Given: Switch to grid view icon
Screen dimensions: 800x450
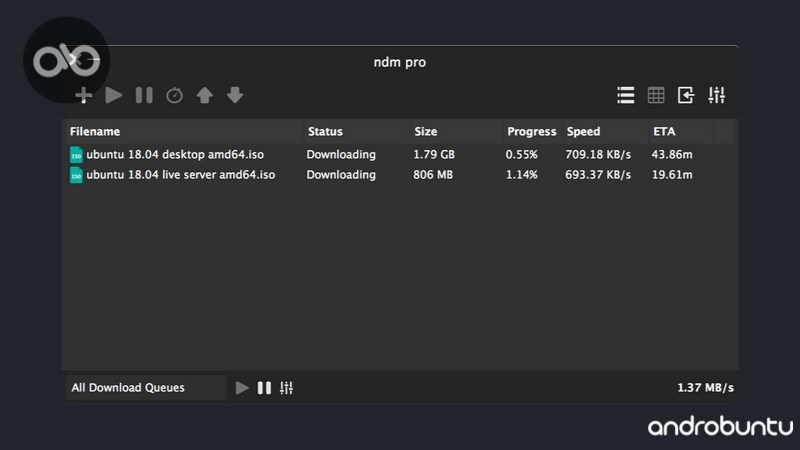Looking at the screenshot, I should pyautogui.click(x=656, y=95).
